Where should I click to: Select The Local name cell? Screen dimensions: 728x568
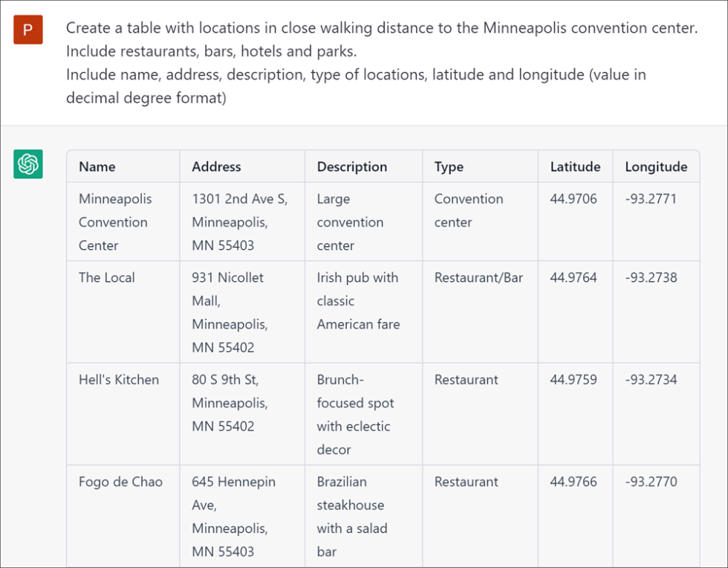tap(107, 277)
